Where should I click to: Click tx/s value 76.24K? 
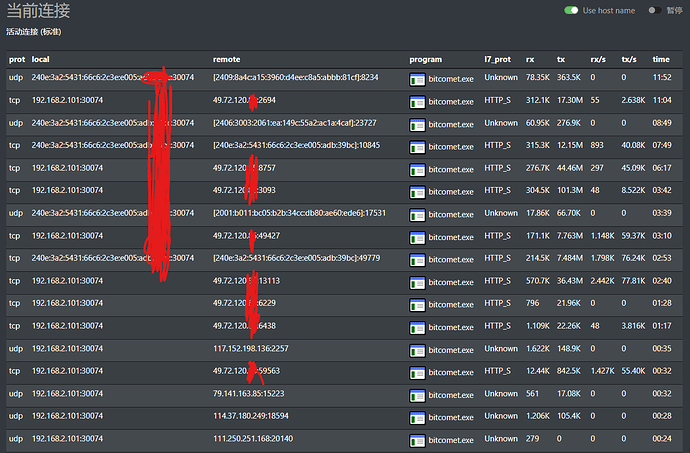click(x=633, y=258)
